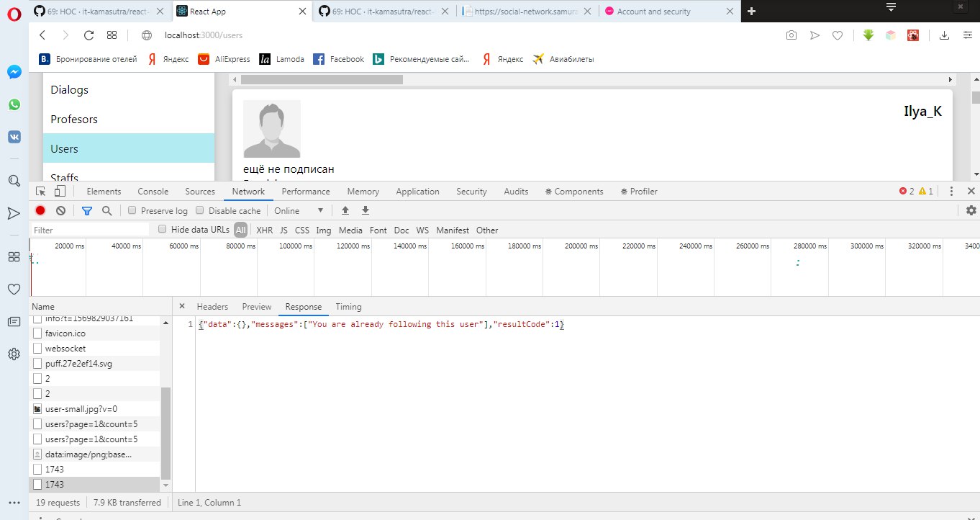Toggle the DevTools device toolbar
Viewport: 980px width, 520px height.
tap(60, 192)
